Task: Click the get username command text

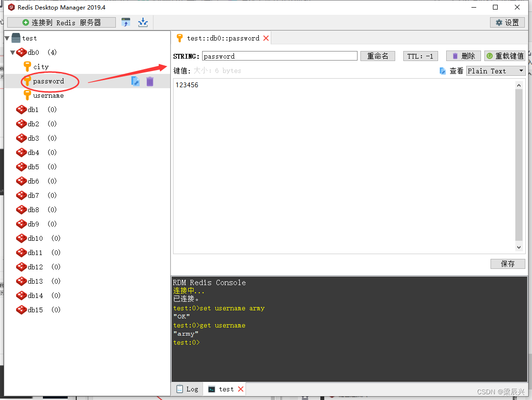Action: point(223,325)
